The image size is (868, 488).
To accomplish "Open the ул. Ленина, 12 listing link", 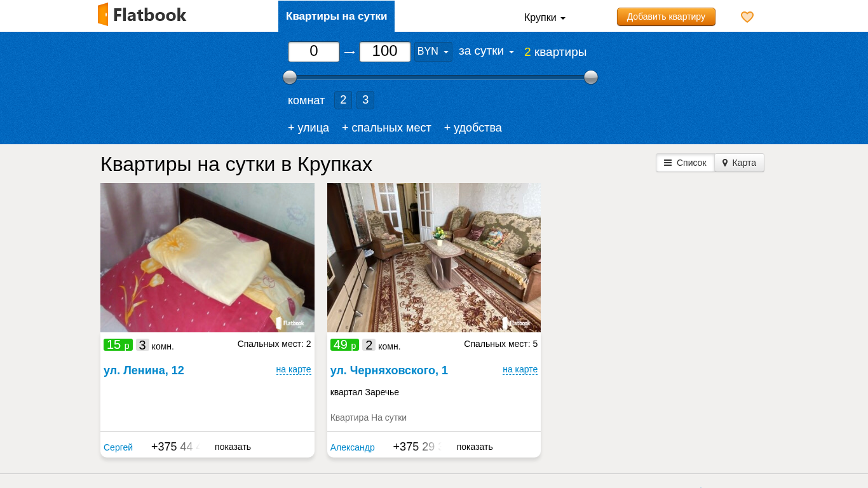I will click(x=144, y=370).
